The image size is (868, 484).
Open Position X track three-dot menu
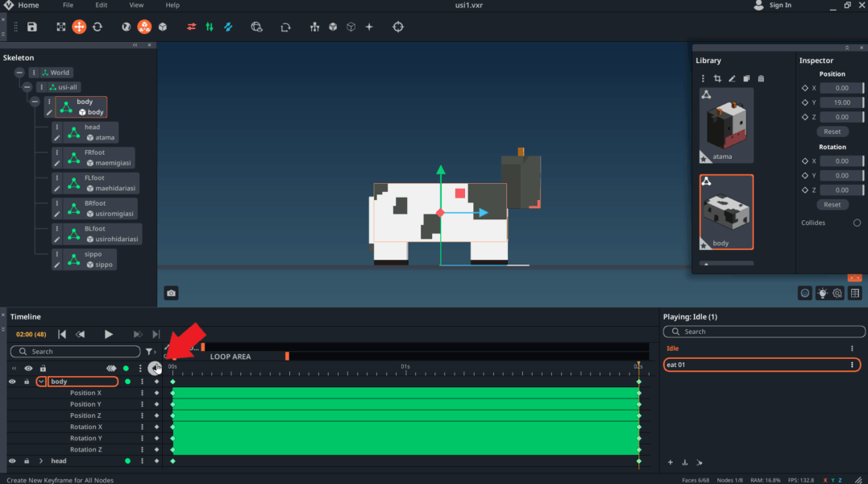click(143, 393)
